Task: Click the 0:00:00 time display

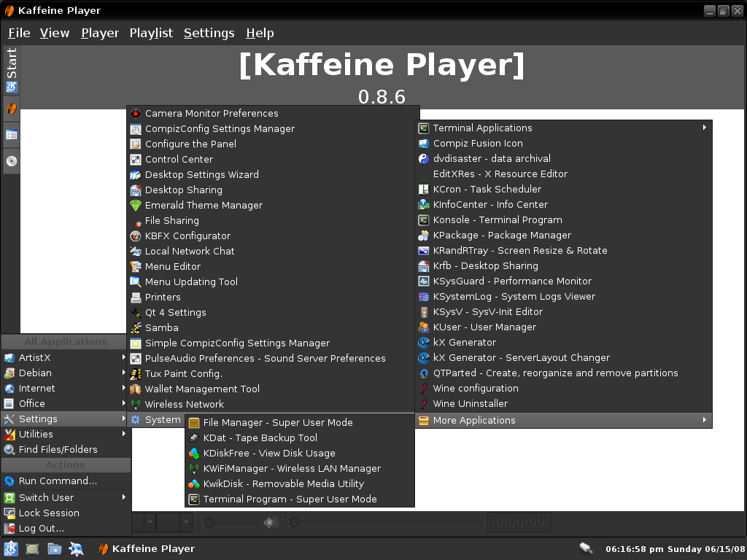Action: tap(519, 522)
